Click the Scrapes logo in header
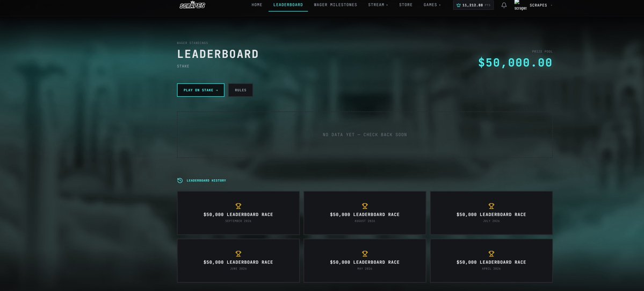The image size is (644, 291). [x=192, y=5]
